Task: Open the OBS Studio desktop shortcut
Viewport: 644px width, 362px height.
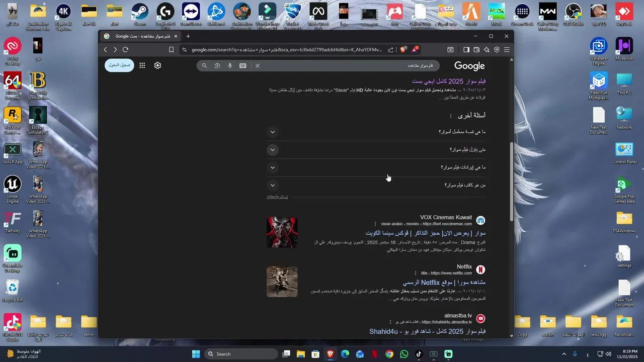Action: tap(573, 15)
